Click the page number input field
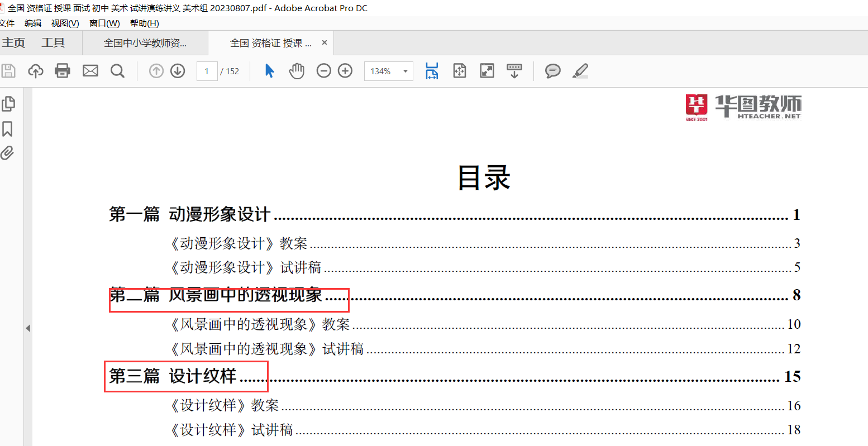The width and height of the screenshot is (868, 446). coord(207,71)
